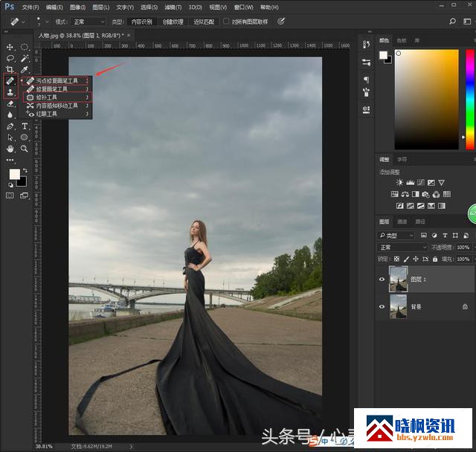Open the Properties panel icon
The height and width of the screenshot is (452, 476).
click(x=367, y=62)
